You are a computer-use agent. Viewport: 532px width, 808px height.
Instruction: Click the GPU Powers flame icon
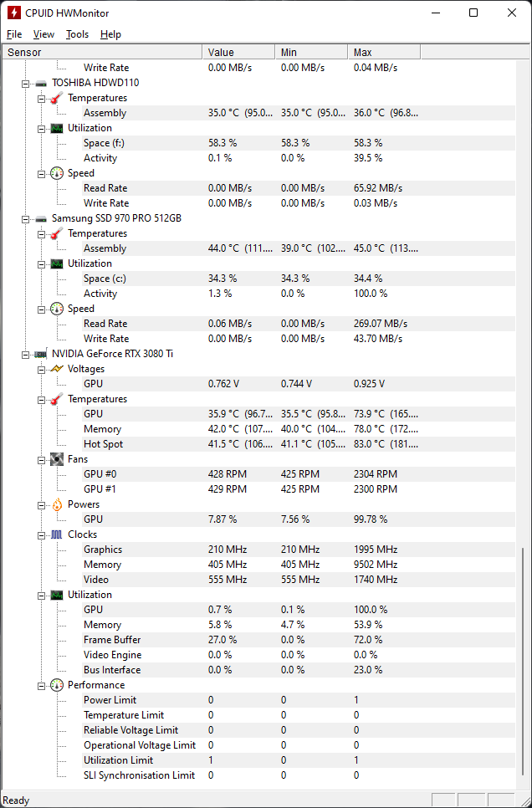tap(57, 504)
